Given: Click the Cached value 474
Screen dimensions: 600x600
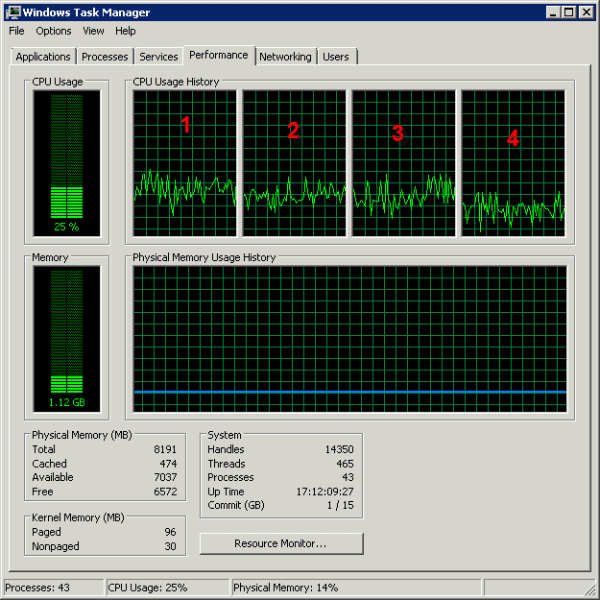Looking at the screenshot, I should tap(168, 464).
